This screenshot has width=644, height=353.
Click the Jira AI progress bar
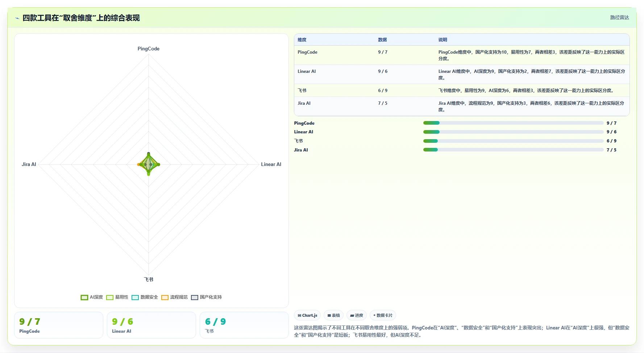pos(513,150)
